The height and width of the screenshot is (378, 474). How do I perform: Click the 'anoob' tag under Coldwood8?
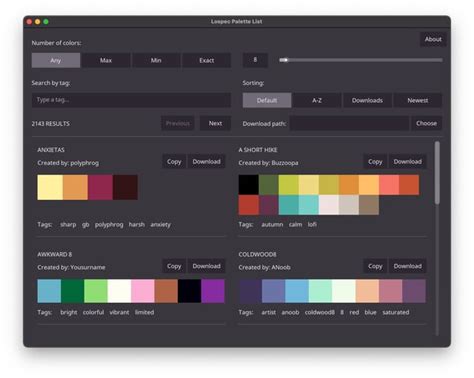coord(290,312)
